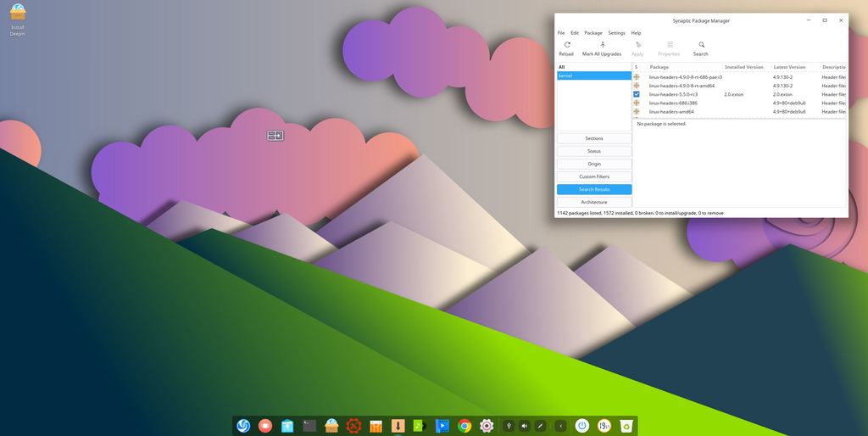This screenshot has width=868, height=436.
Task: Open the Settings menu
Action: (x=616, y=33)
